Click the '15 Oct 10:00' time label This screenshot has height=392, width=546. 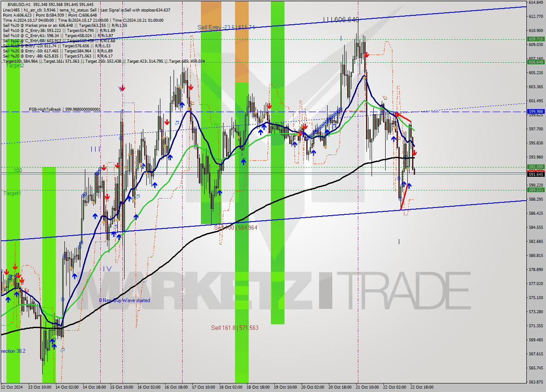[122, 387]
